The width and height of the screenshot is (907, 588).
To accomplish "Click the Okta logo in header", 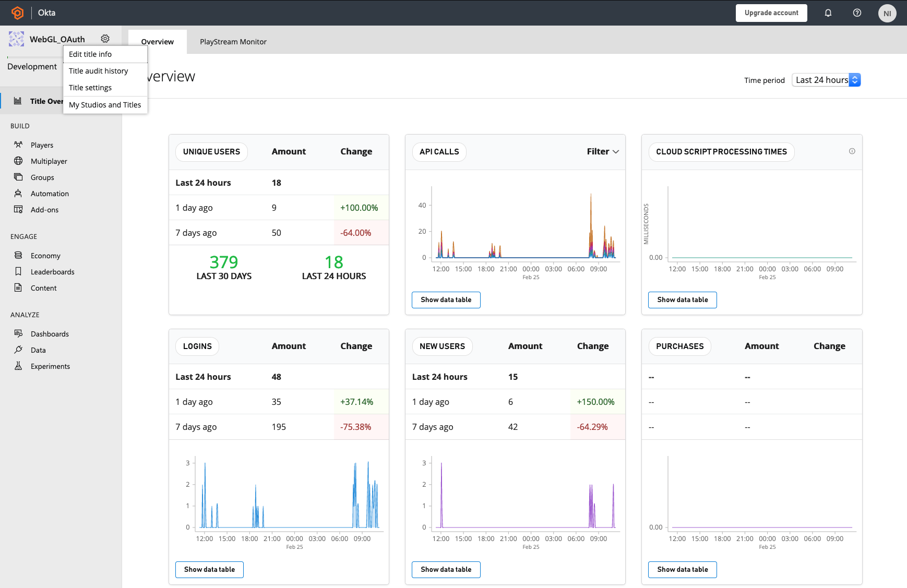I will pyautogui.click(x=18, y=13).
